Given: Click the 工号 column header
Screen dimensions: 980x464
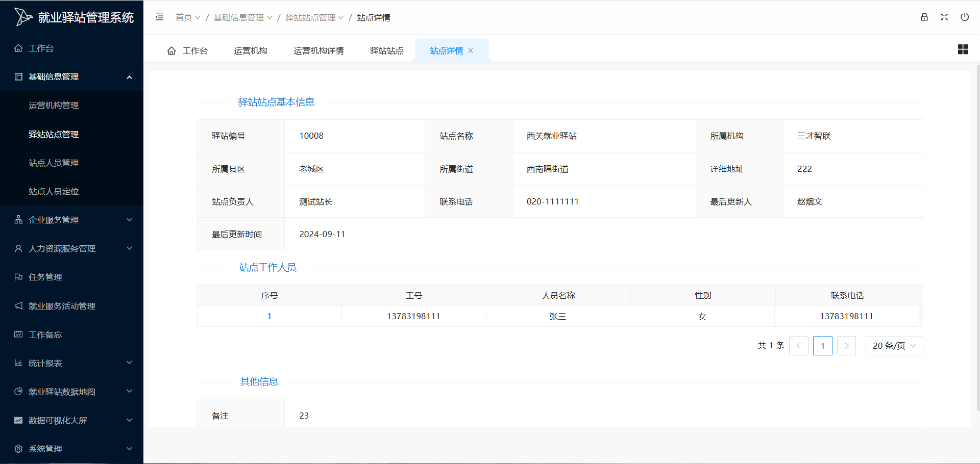Looking at the screenshot, I should coord(414,296).
